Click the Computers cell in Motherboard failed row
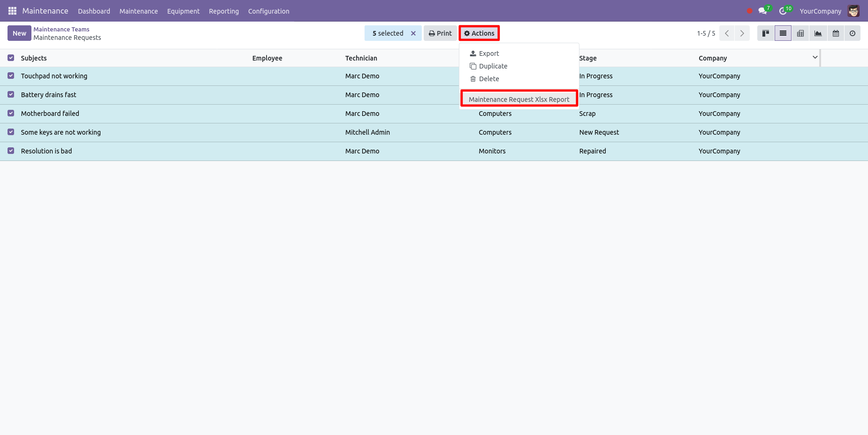This screenshot has height=435, width=868. [495, 114]
